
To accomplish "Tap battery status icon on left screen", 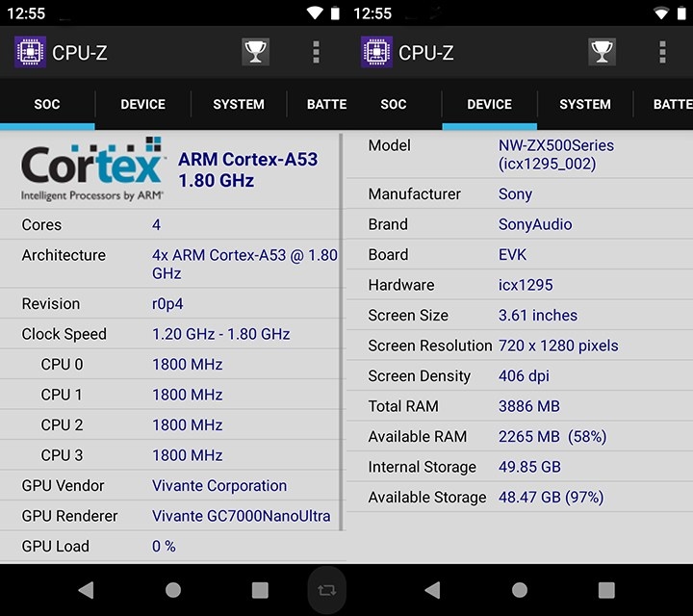I will (335, 13).
